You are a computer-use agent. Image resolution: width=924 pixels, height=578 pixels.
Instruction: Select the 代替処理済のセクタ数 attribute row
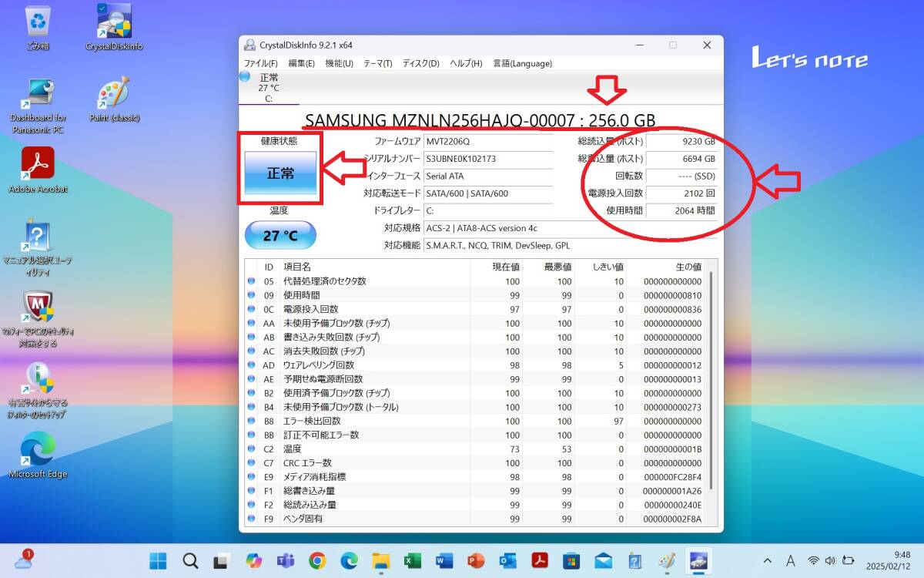click(475, 281)
